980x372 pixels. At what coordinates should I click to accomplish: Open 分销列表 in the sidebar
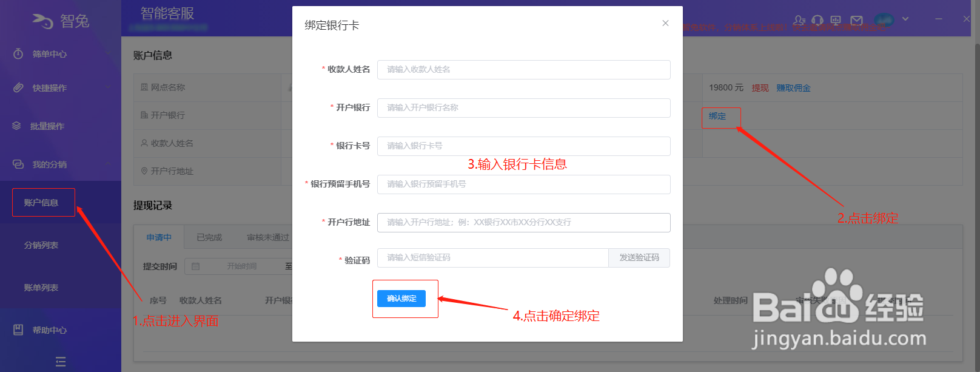tap(41, 245)
